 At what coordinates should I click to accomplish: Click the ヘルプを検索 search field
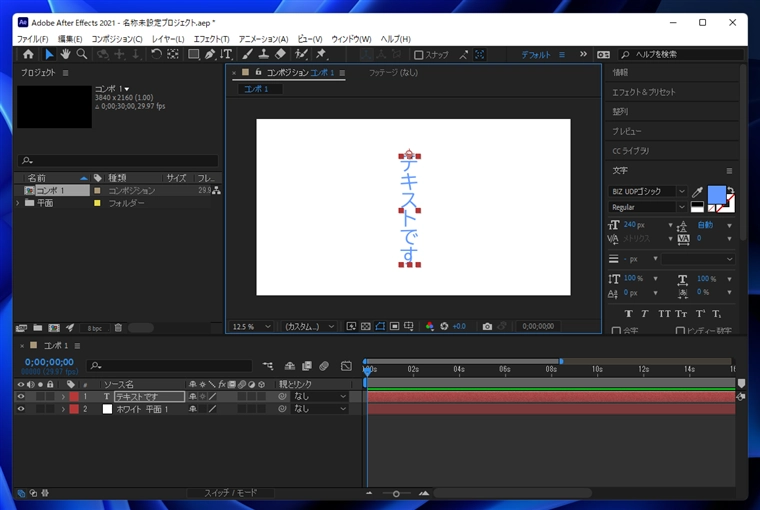(x=682, y=55)
